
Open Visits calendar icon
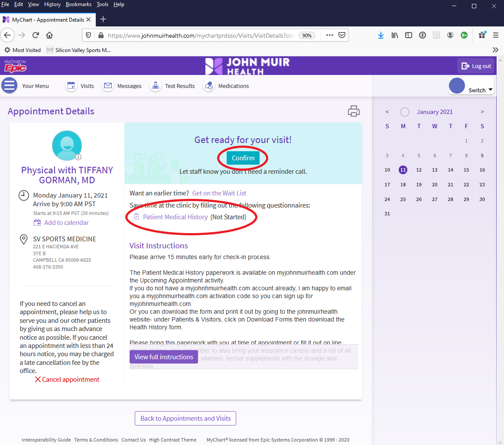[x=71, y=86]
